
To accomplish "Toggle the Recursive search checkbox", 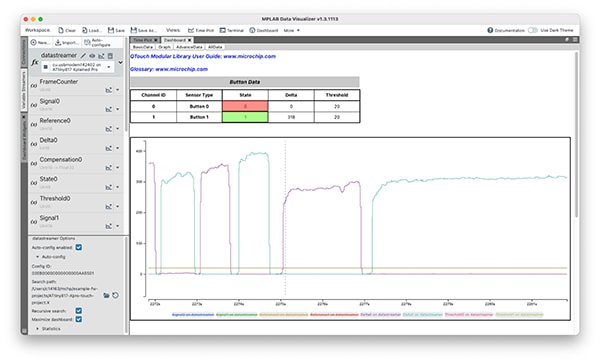I will pyautogui.click(x=79, y=311).
